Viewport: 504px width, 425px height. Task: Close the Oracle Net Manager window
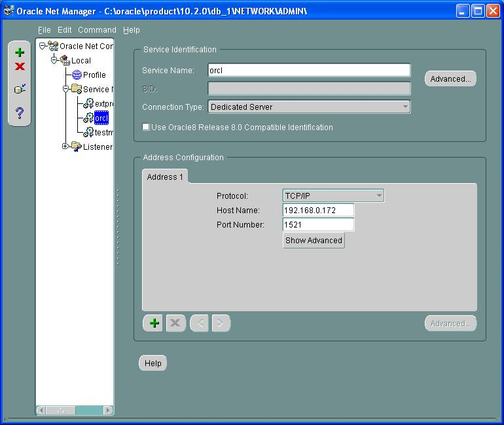click(493, 11)
